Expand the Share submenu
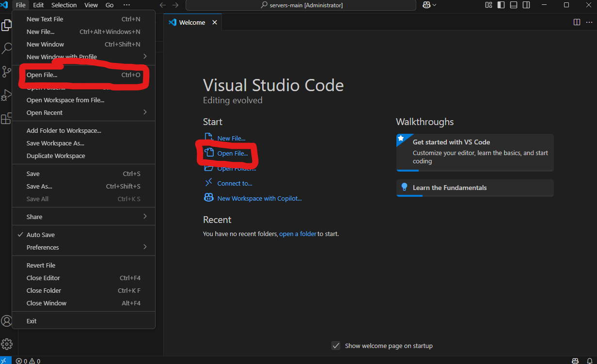Screen dimensions: 597x364 click(x=83, y=217)
